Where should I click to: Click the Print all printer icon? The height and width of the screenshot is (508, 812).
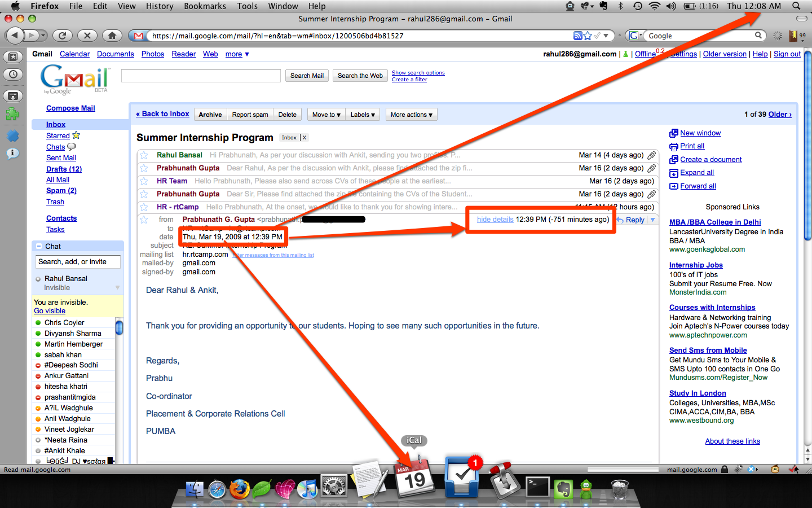673,146
